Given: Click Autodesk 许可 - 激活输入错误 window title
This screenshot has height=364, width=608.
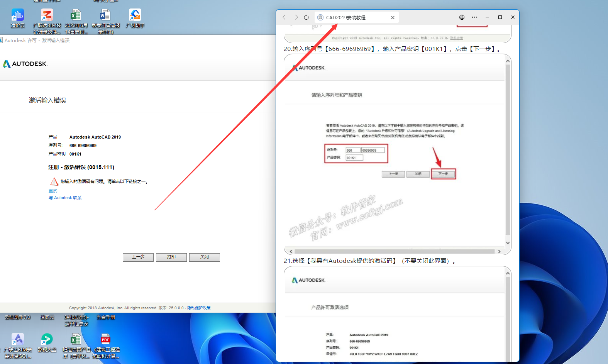Looking at the screenshot, I should coord(37,40).
